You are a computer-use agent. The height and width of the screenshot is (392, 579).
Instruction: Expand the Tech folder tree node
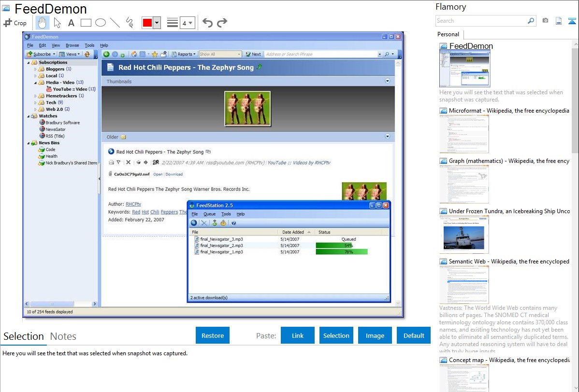click(x=35, y=102)
